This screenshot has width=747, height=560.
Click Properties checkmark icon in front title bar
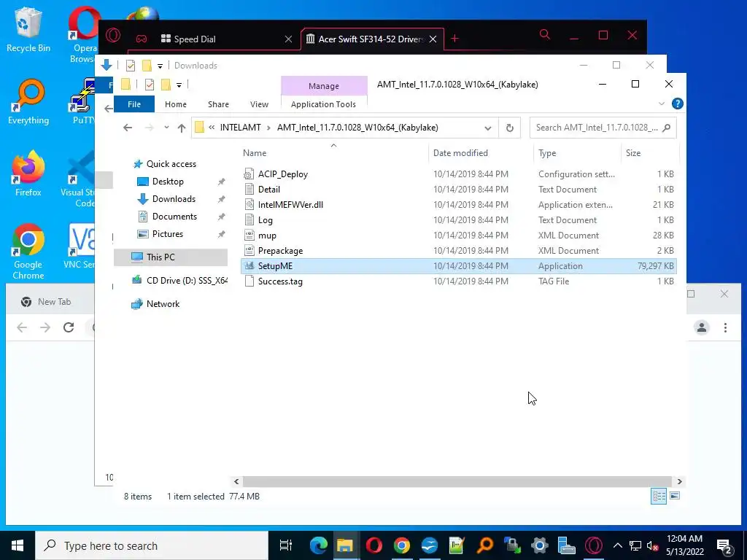click(149, 85)
